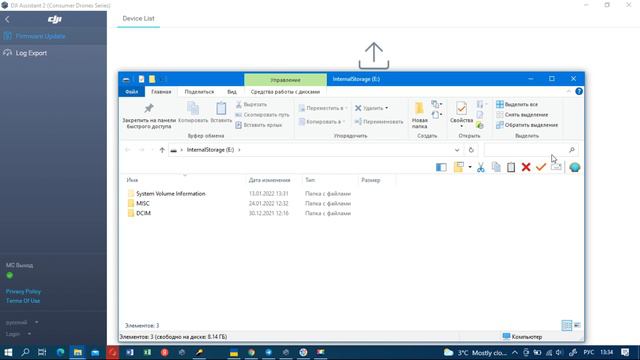Go back using the DJI Assistant back arrow
Image resolution: width=640 pixels, height=360 pixels.
(x=7, y=19)
